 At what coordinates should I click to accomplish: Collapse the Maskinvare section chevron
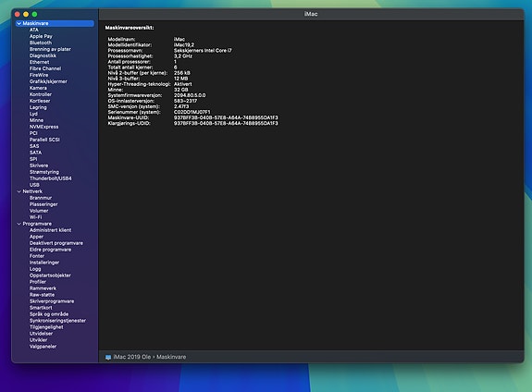(19, 23)
